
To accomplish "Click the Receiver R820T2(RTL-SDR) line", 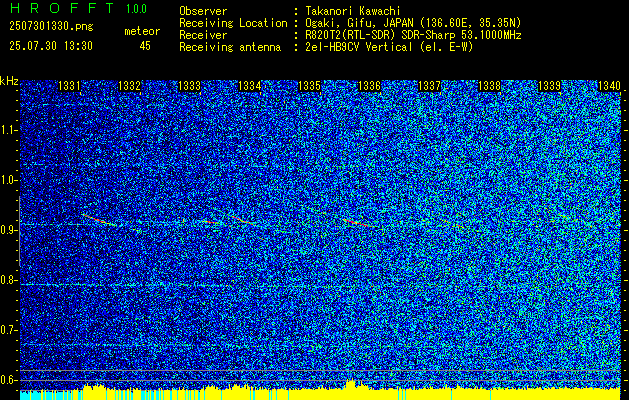I will (x=413, y=35).
